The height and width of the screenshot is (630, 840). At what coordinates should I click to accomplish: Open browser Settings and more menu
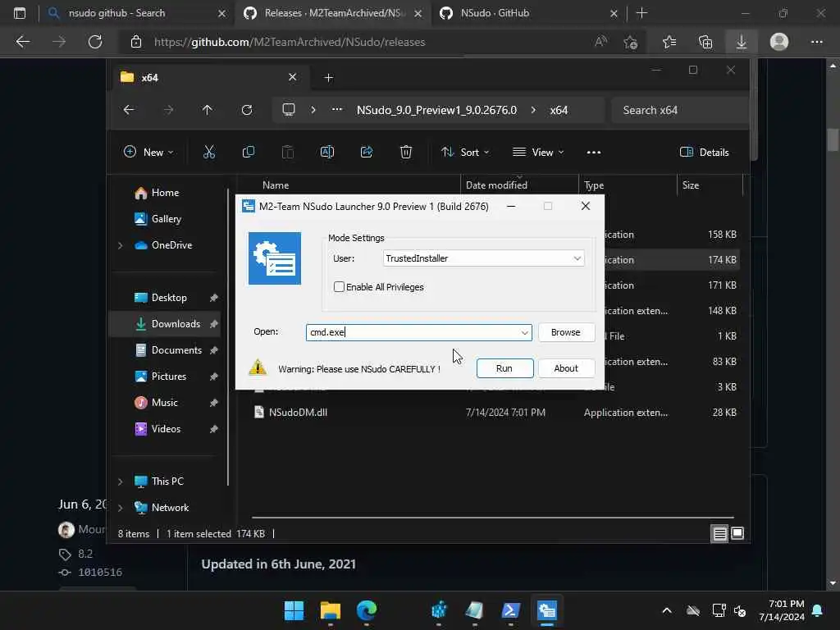pyautogui.click(x=816, y=42)
